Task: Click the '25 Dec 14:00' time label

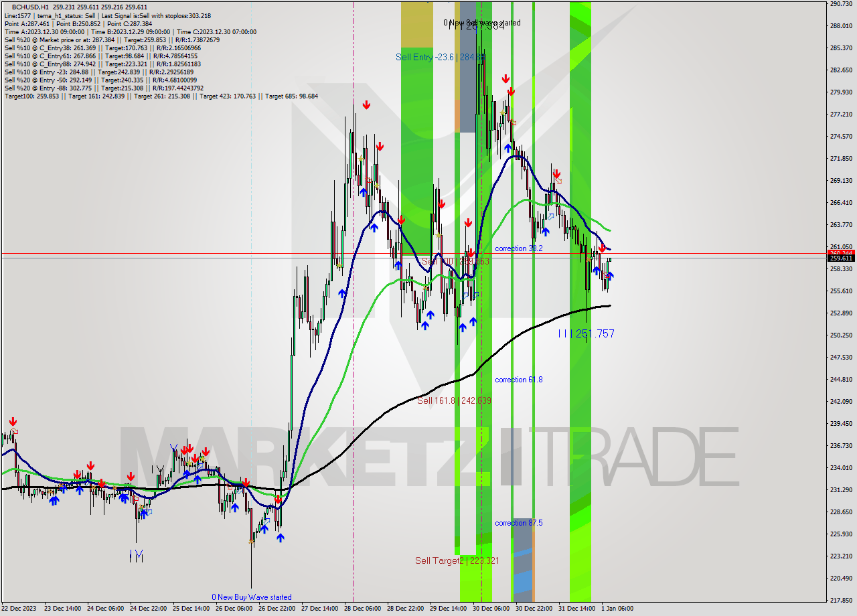Action: (191, 609)
